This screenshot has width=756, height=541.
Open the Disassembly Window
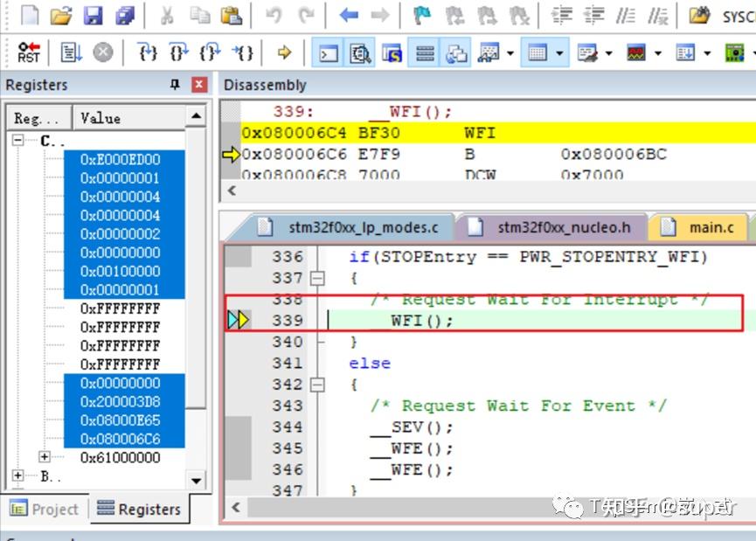(359, 52)
